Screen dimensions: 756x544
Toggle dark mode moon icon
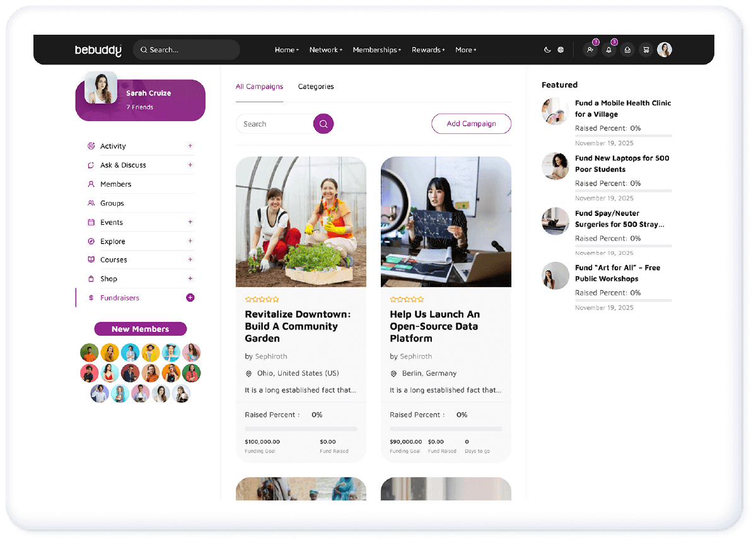[x=547, y=50]
